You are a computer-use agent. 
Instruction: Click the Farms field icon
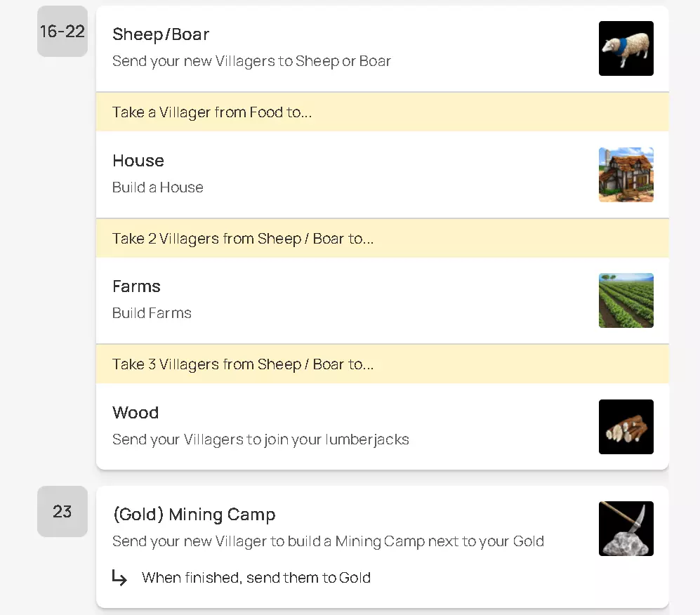coord(626,300)
